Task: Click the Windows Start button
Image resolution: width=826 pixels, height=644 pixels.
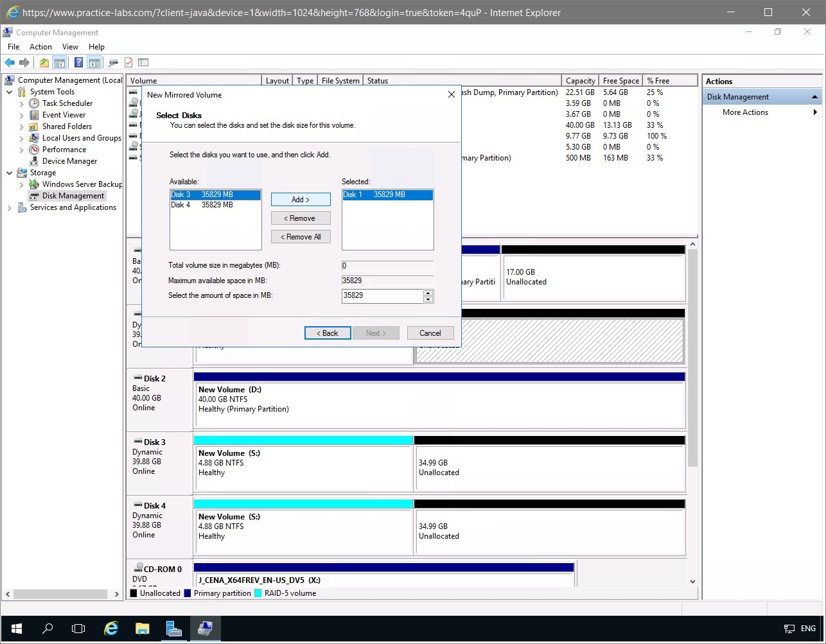Action: (x=16, y=628)
